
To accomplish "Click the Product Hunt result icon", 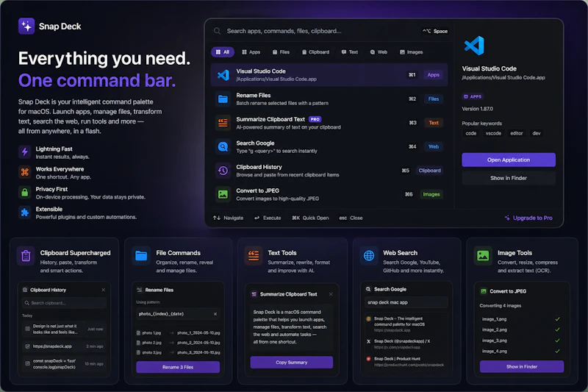I will (368, 359).
